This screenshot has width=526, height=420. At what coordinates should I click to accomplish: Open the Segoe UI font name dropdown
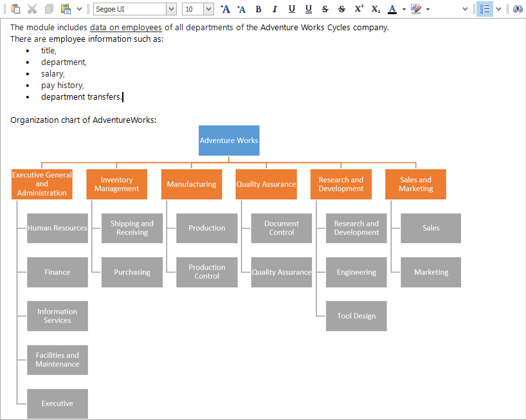(171, 9)
